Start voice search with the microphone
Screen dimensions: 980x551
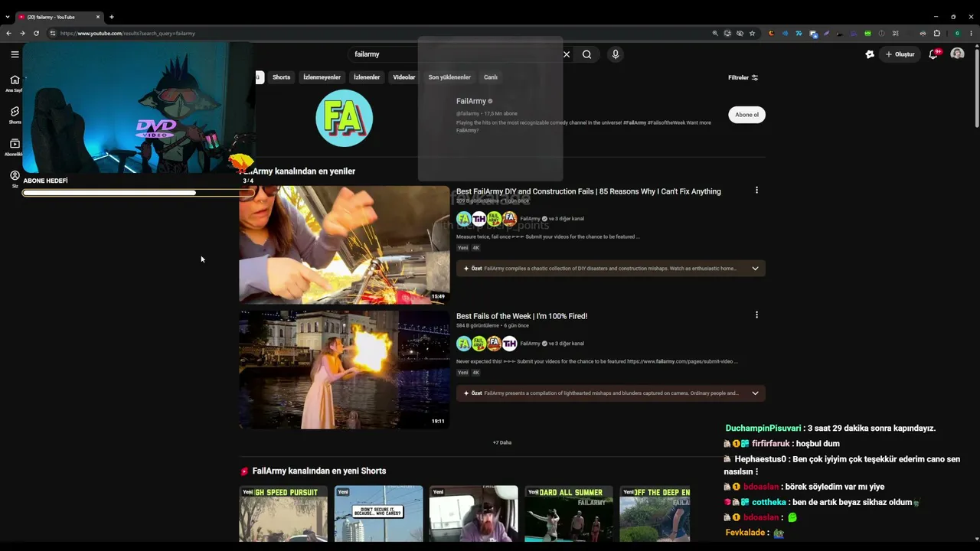point(615,54)
